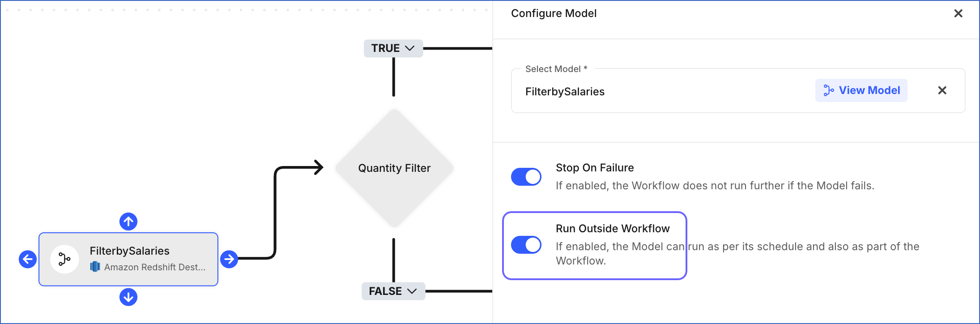Clear the selected FilterbySalaries model with the X

942,90
